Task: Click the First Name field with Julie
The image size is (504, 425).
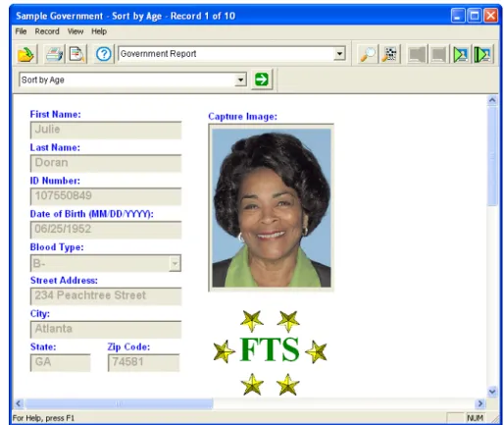Action: tap(106, 130)
